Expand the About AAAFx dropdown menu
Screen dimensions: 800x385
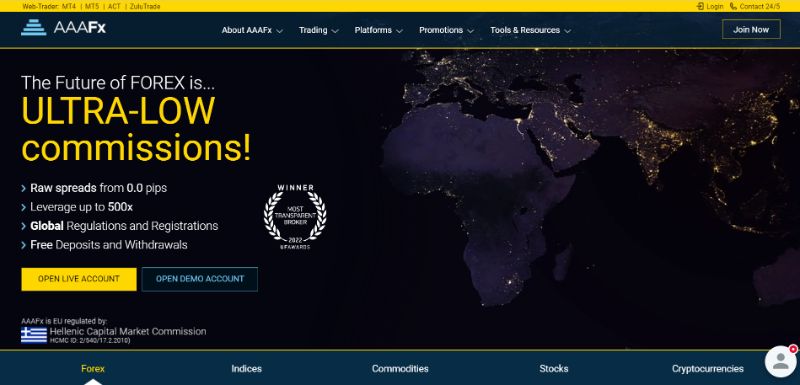coord(252,30)
